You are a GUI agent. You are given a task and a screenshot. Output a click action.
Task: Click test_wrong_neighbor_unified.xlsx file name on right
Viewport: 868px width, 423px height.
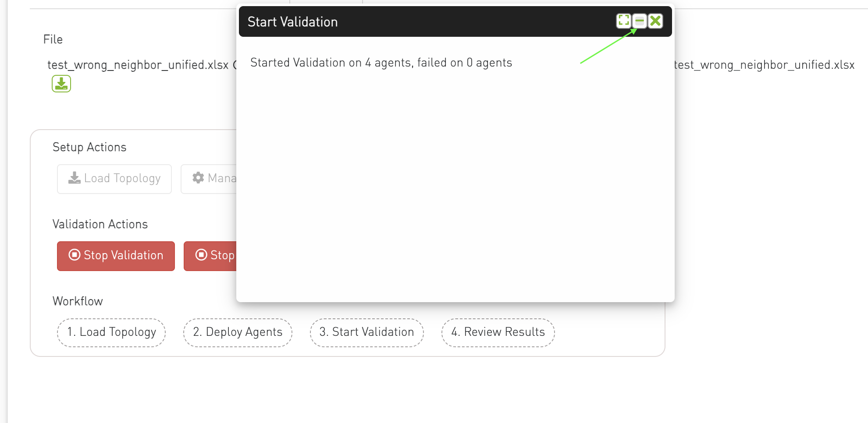click(x=765, y=65)
